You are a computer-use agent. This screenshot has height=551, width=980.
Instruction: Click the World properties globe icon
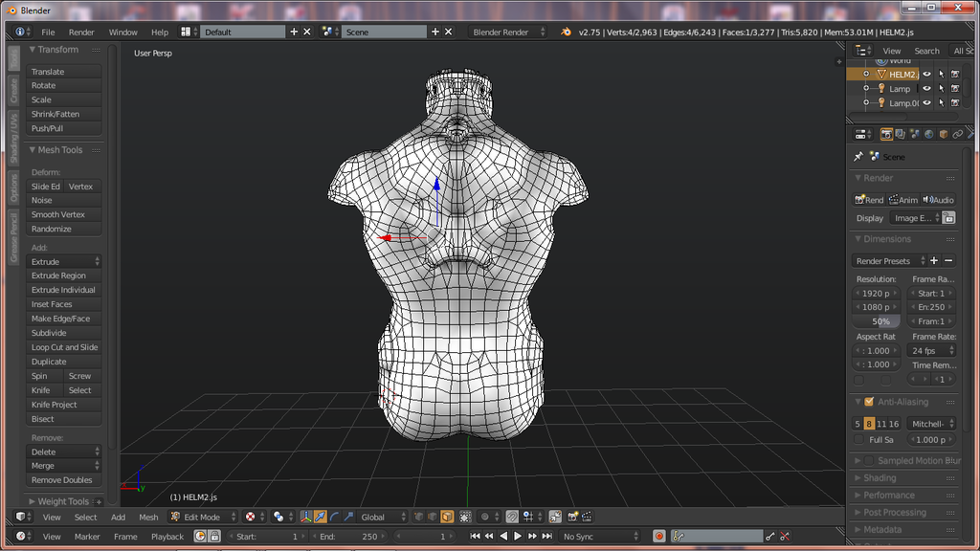(928, 134)
